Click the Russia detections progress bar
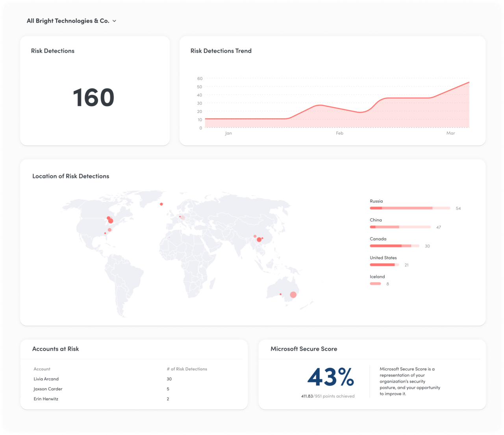This screenshot has width=504, height=435. 409,208
